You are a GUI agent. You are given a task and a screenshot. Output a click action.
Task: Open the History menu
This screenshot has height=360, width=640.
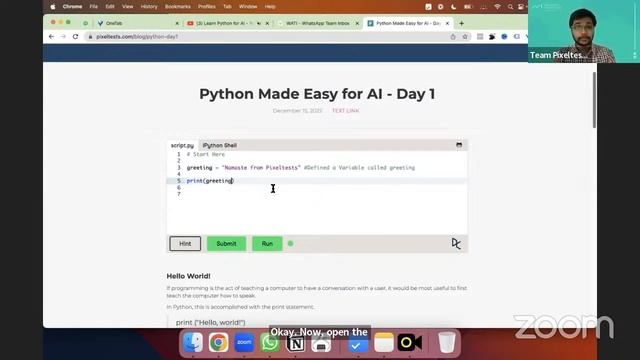point(149,7)
